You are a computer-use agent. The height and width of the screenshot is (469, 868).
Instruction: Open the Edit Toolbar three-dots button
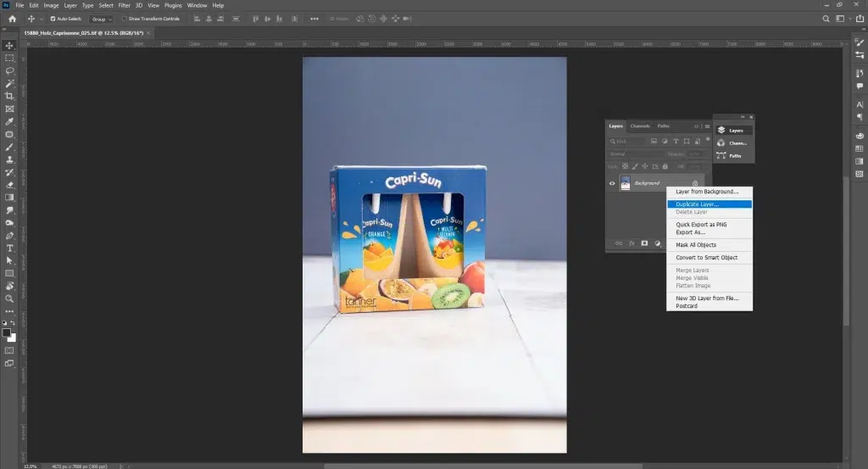[9, 312]
